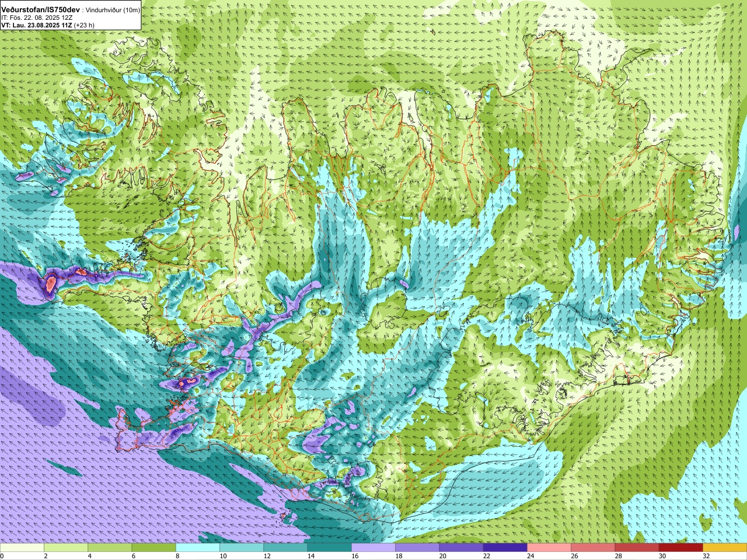
Task: Click the 20–22 violet legend swatch
Action: [461, 548]
